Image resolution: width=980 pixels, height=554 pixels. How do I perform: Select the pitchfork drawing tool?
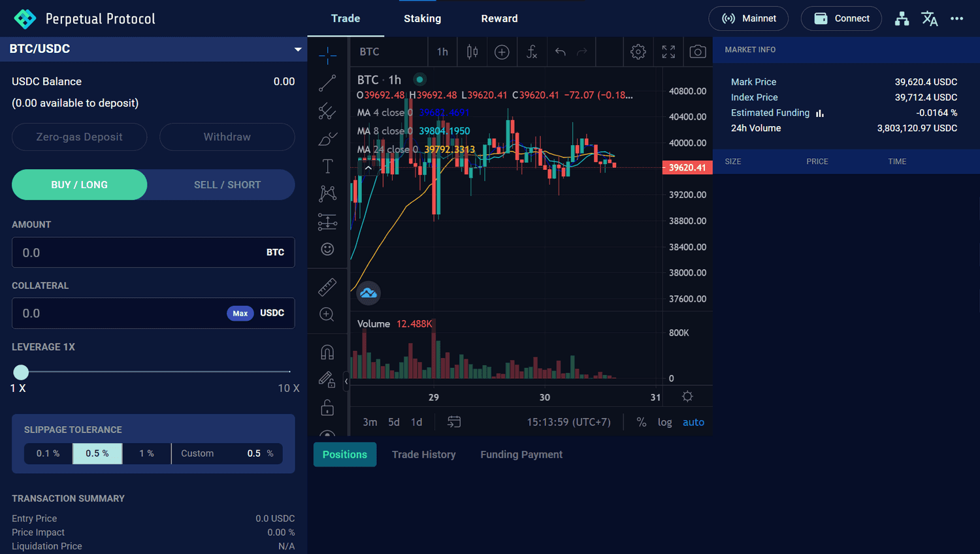[x=327, y=111]
